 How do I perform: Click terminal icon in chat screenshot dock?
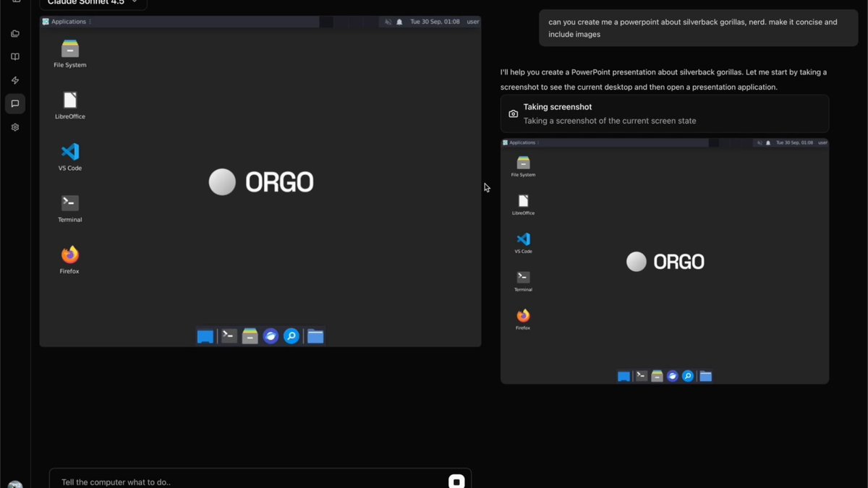point(642,376)
